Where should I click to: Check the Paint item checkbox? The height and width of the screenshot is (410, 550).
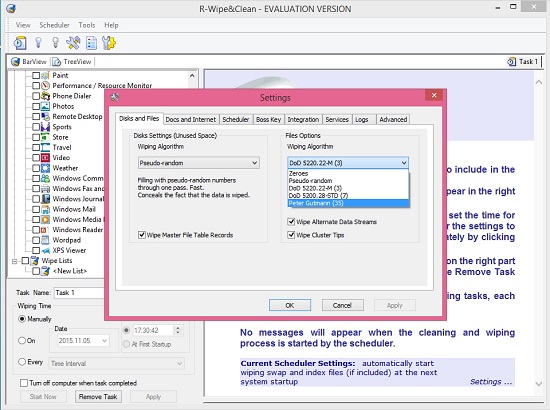pyautogui.click(x=36, y=75)
